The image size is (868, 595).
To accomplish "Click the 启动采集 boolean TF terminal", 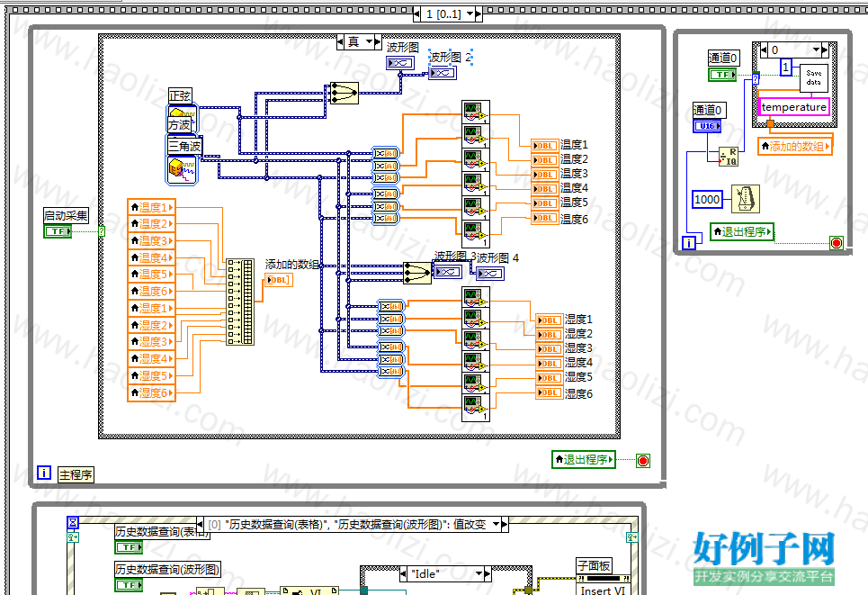I will (x=58, y=231).
